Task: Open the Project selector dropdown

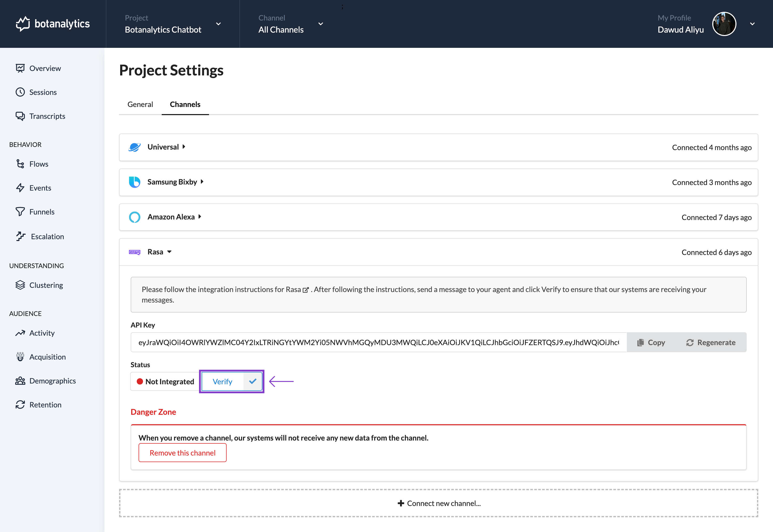Action: click(x=173, y=24)
